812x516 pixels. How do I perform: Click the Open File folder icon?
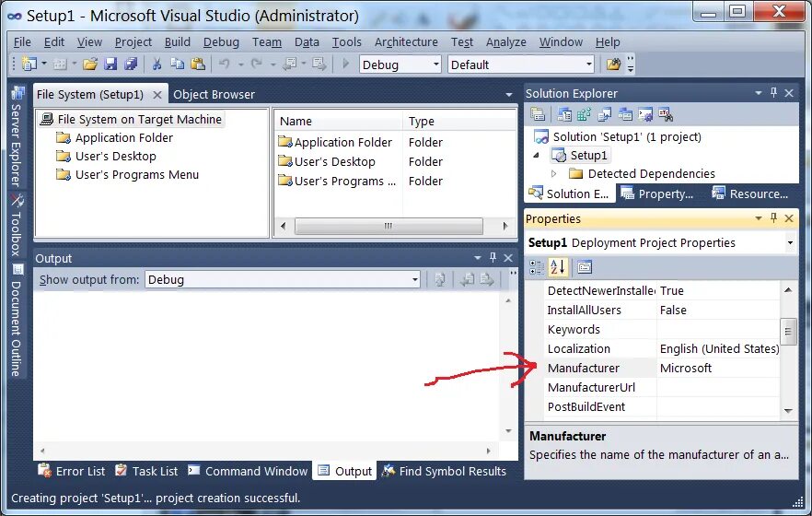(x=90, y=64)
